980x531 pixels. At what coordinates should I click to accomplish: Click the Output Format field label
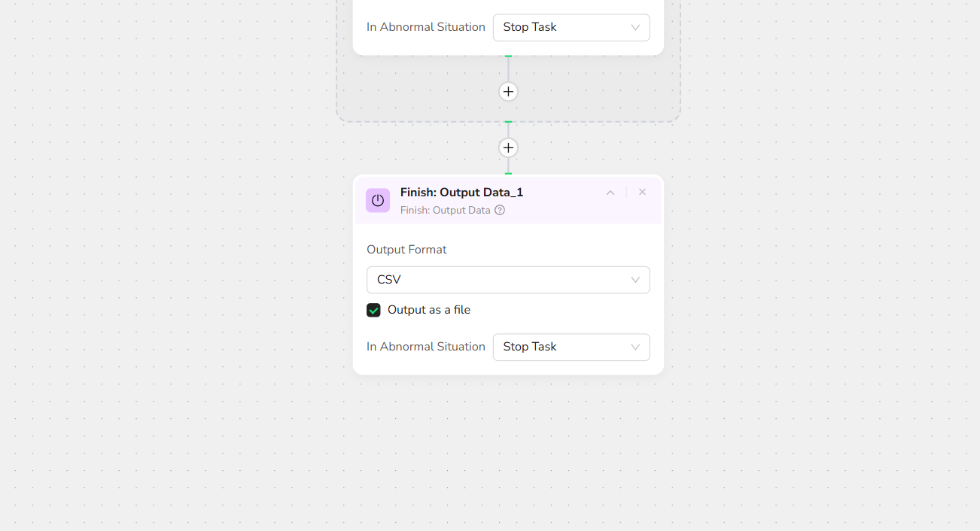click(x=406, y=250)
